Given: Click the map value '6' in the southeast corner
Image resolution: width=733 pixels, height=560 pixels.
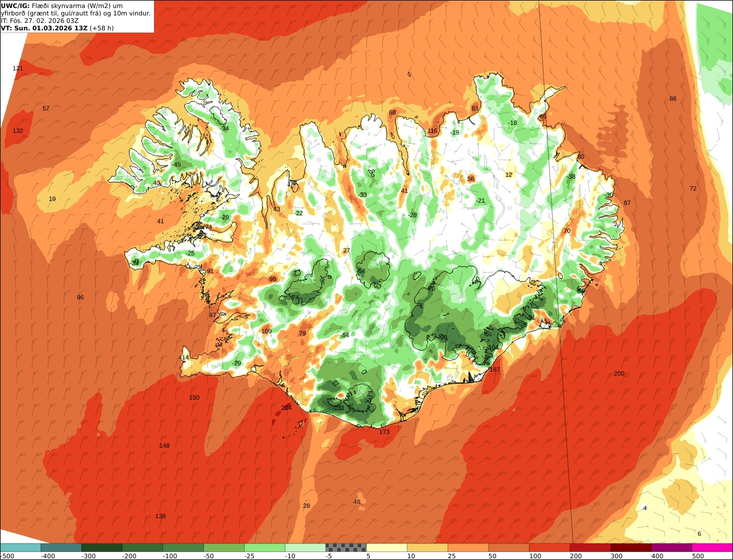Looking at the screenshot, I should click(699, 534).
